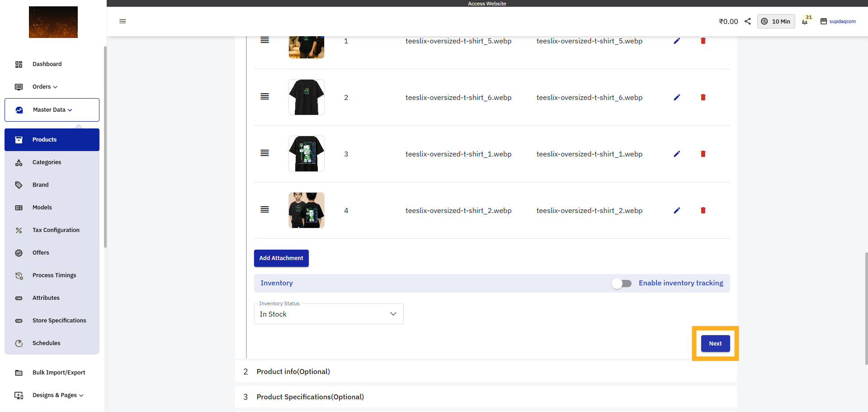
Task: Click the Tax Configuration percent icon
Action: (19, 230)
